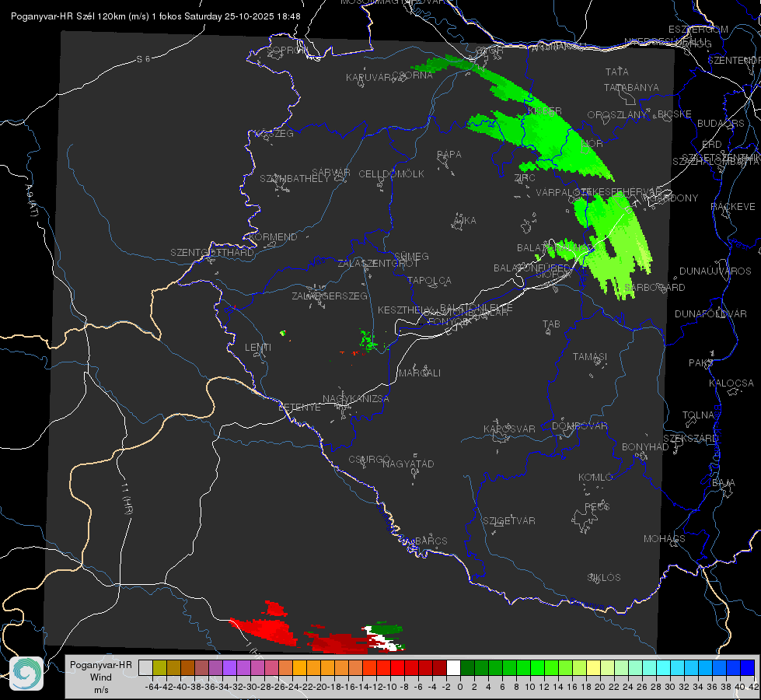Select the TAPOLCA town label

[x=430, y=281]
